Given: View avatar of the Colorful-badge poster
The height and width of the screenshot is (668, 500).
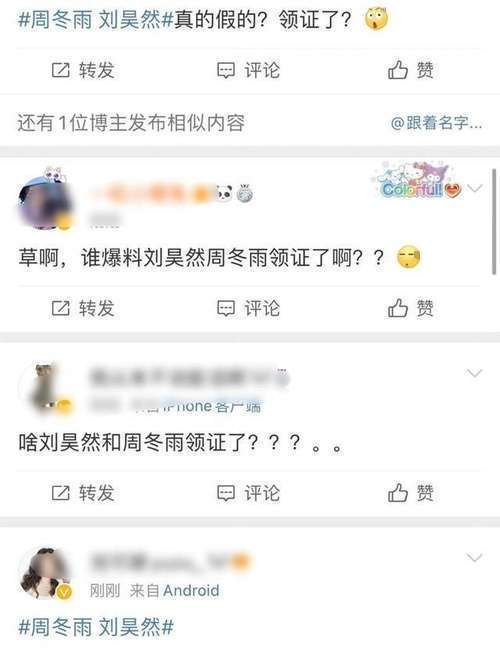Looking at the screenshot, I should pos(46,202).
